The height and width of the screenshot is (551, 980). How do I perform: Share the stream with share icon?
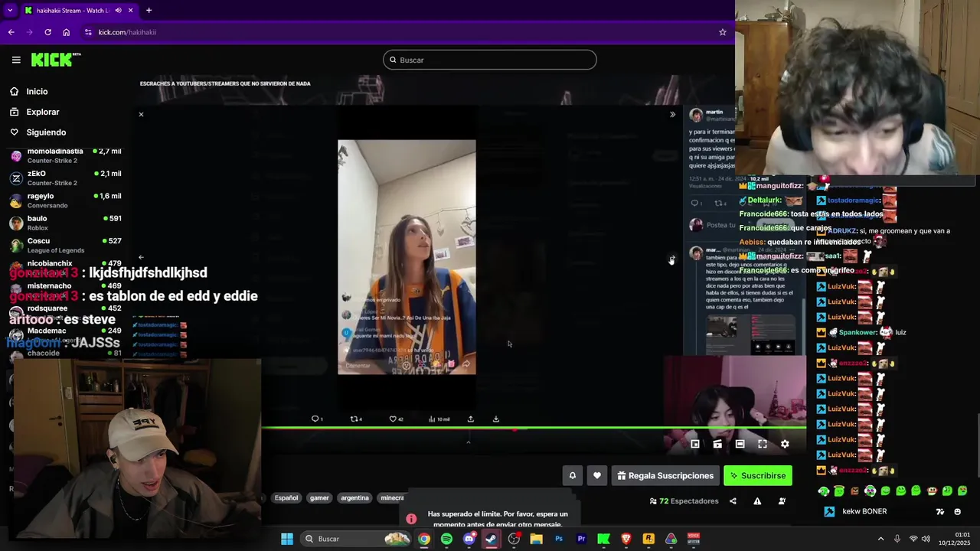[x=733, y=501]
